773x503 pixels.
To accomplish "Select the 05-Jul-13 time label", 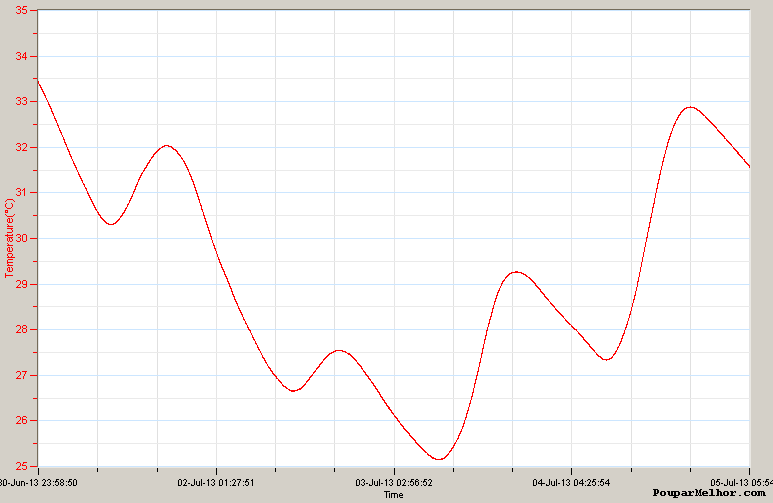I will point(741,483).
